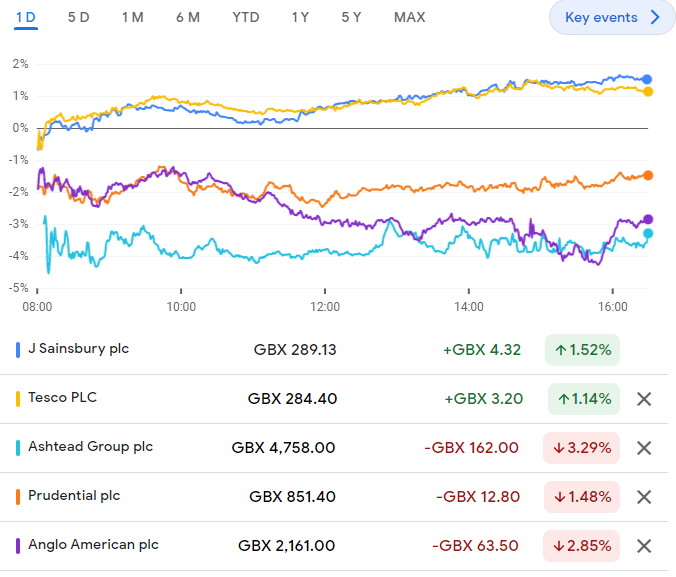Click the 16:00 axis label

click(x=613, y=307)
